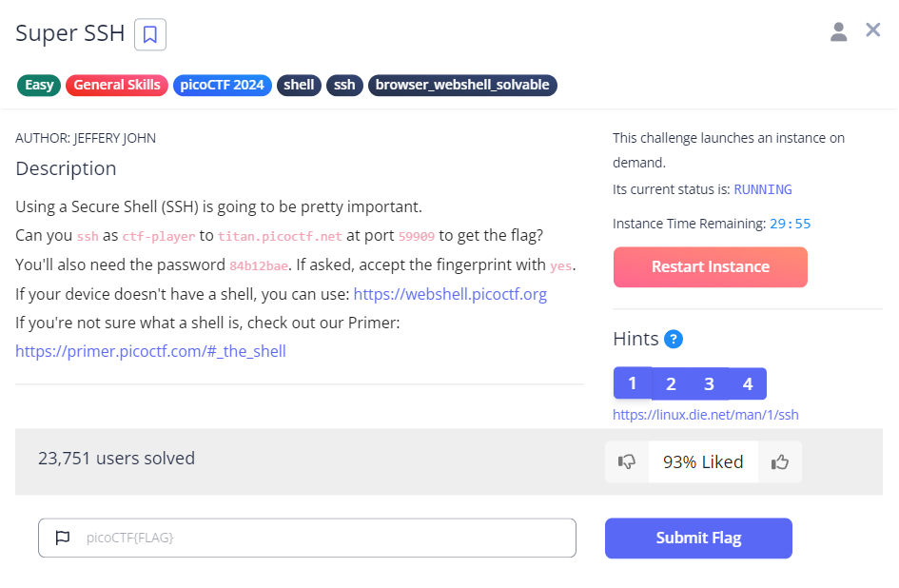Viewport: 899px width, 588px height.
Task: Close the challenge dialog
Action: tap(872, 30)
